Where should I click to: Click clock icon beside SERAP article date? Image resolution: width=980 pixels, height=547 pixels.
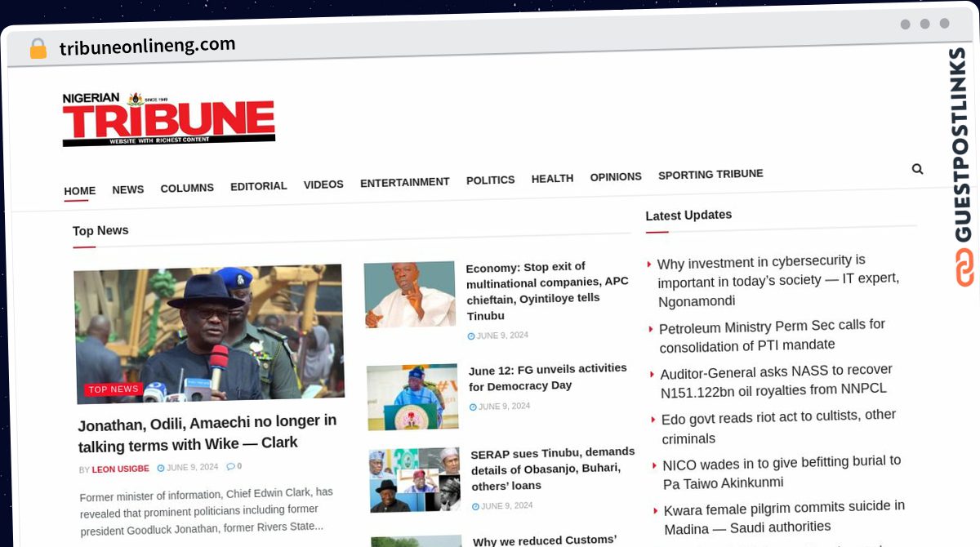coord(475,506)
